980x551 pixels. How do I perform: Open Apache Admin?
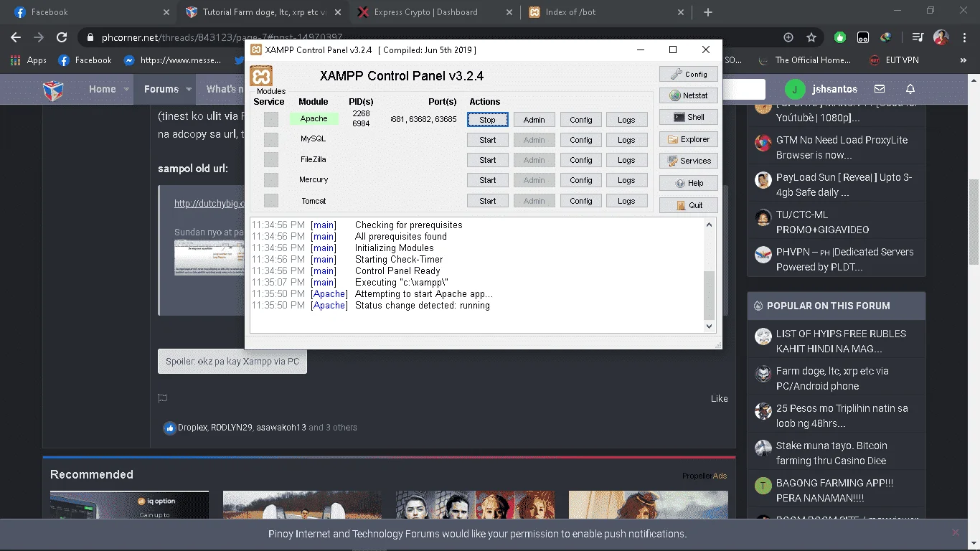coord(534,120)
